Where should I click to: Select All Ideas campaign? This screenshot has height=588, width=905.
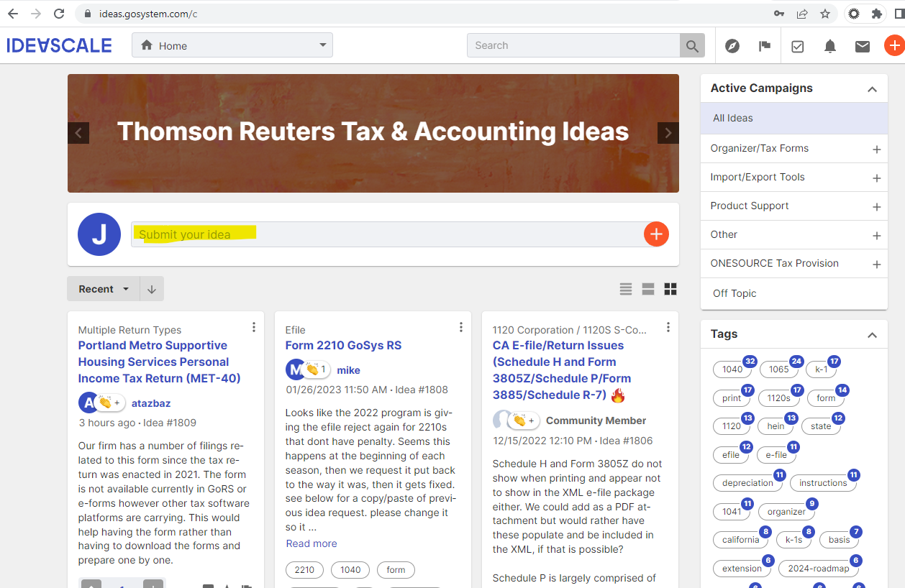[x=794, y=119]
